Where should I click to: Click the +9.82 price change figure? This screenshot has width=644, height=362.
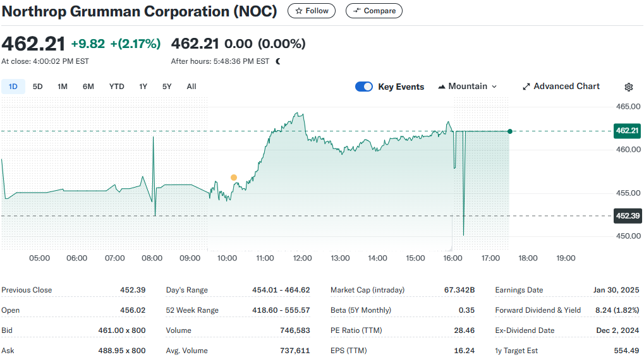click(x=88, y=44)
